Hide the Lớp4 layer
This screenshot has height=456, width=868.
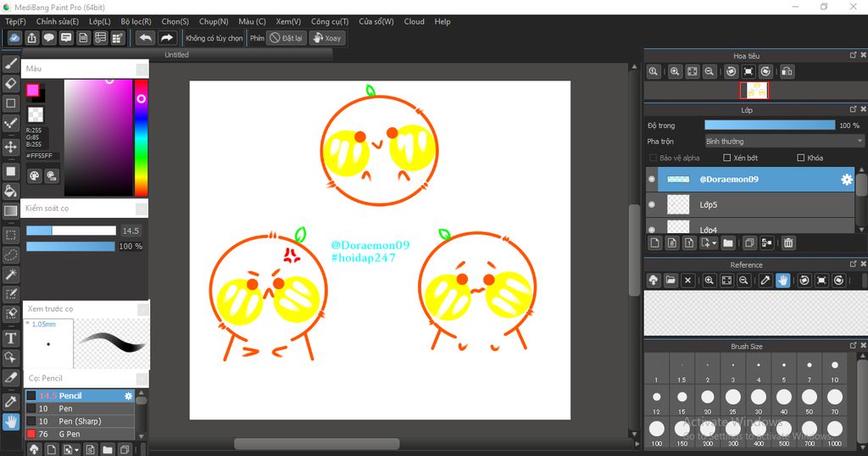(x=652, y=230)
